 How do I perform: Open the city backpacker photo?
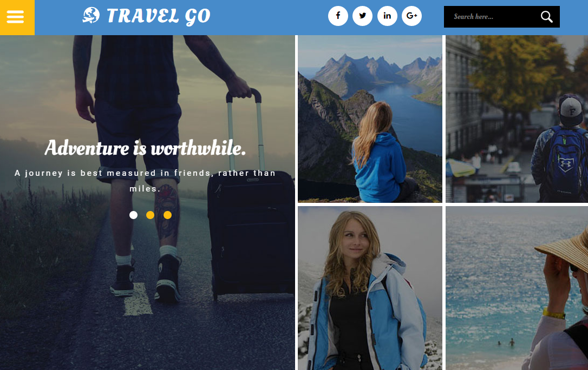tap(517, 118)
